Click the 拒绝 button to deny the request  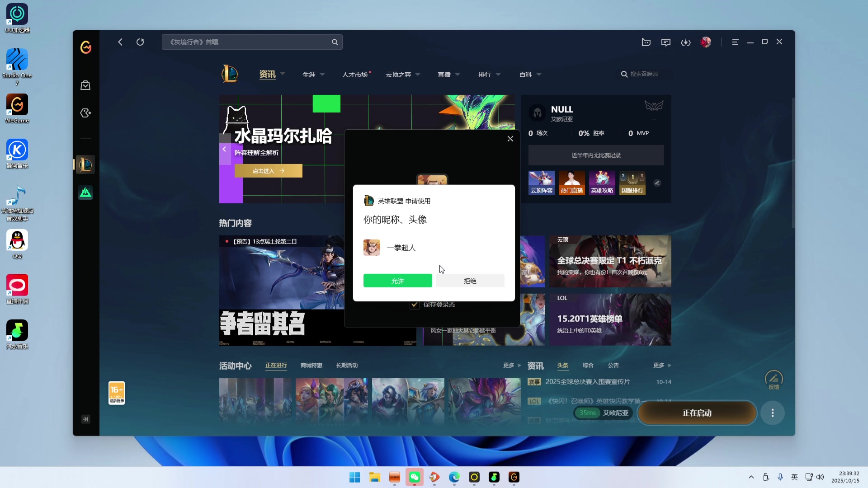[470, 280]
